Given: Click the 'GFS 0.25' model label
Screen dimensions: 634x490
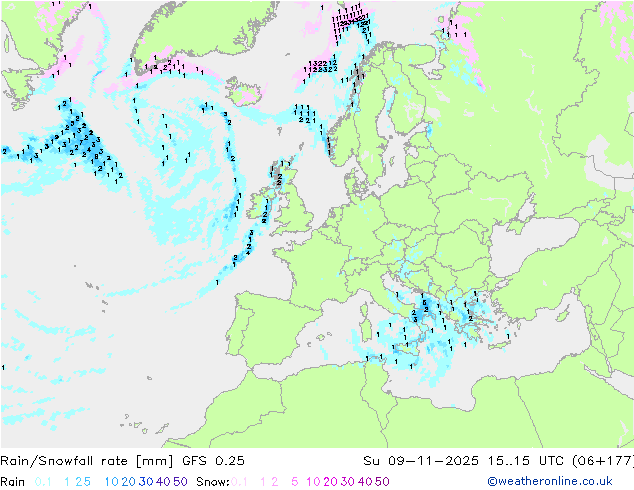Looking at the screenshot, I should click(213, 461).
